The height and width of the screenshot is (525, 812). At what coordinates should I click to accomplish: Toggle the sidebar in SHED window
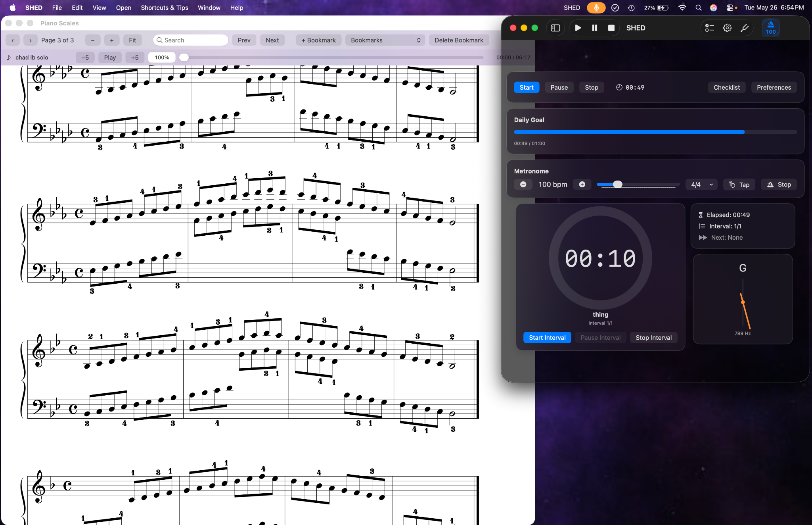(x=555, y=28)
